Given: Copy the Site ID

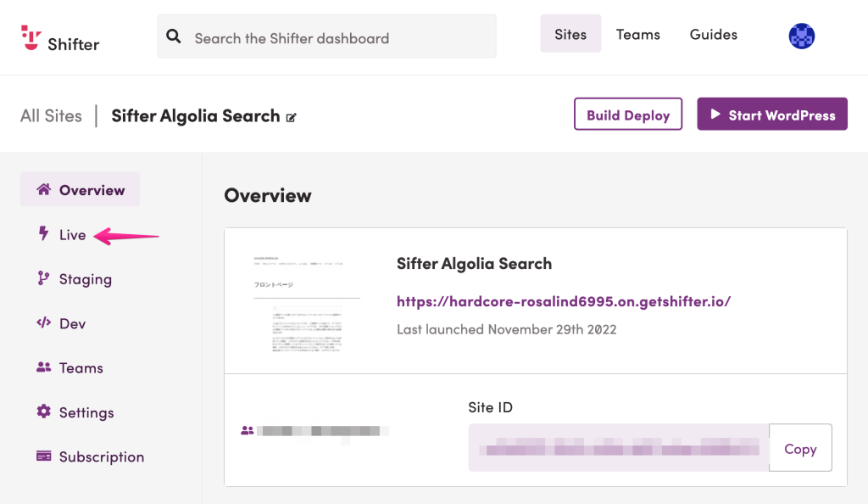Looking at the screenshot, I should 800,448.
